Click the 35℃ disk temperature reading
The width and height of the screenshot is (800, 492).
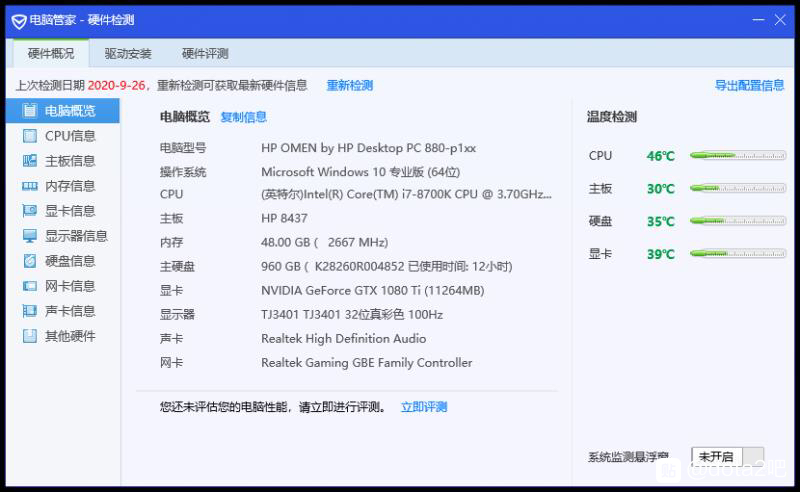(661, 222)
